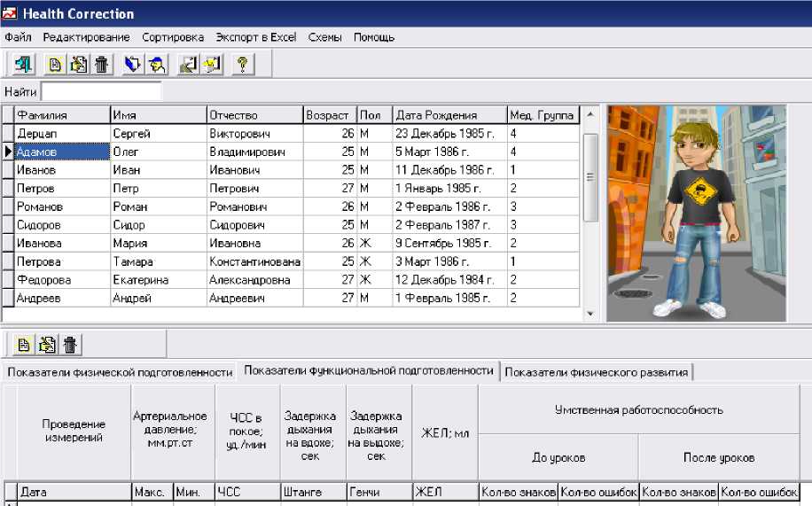Click the trash can icon in lower toolbar
The image size is (812, 506).
click(x=69, y=345)
